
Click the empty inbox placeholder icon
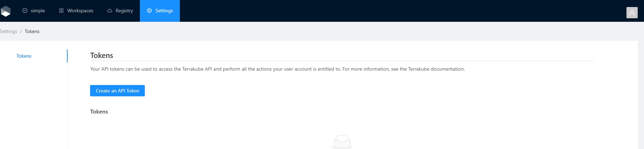tap(342, 142)
